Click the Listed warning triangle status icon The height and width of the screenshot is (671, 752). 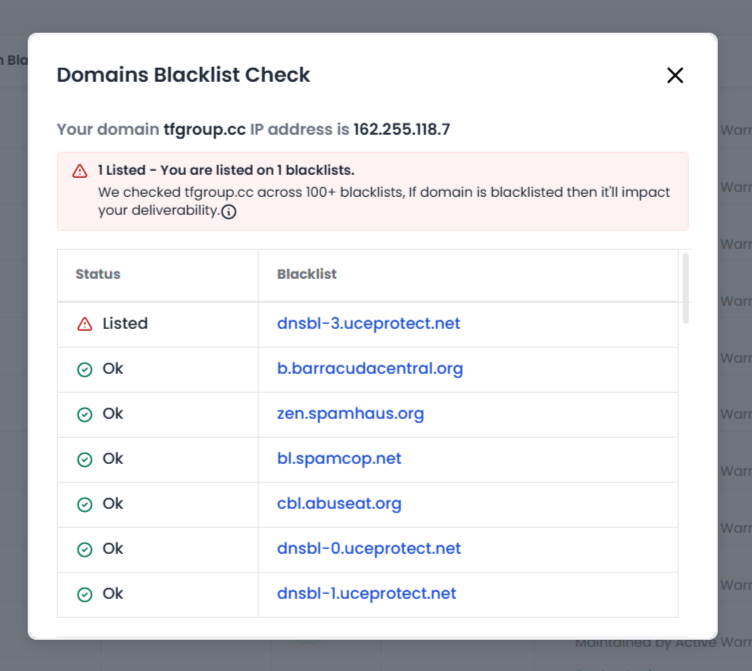click(x=85, y=324)
